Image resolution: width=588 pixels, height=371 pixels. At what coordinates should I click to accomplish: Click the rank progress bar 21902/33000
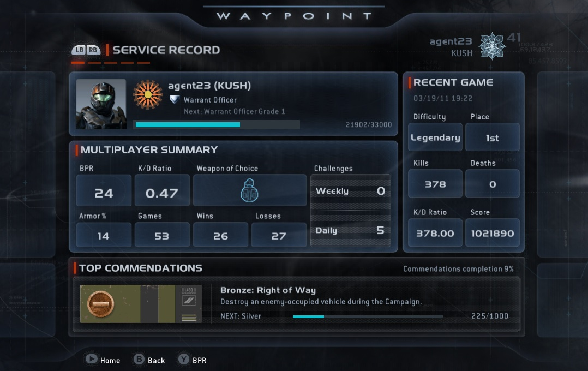[218, 124]
